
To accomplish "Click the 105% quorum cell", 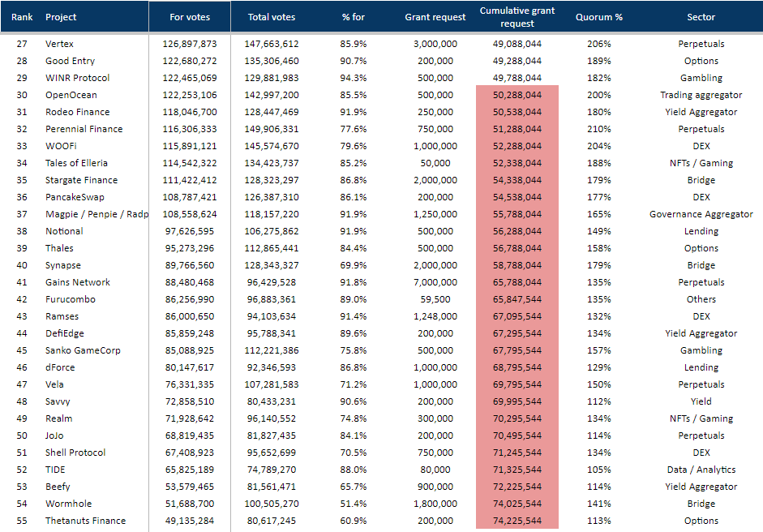I will [599, 470].
